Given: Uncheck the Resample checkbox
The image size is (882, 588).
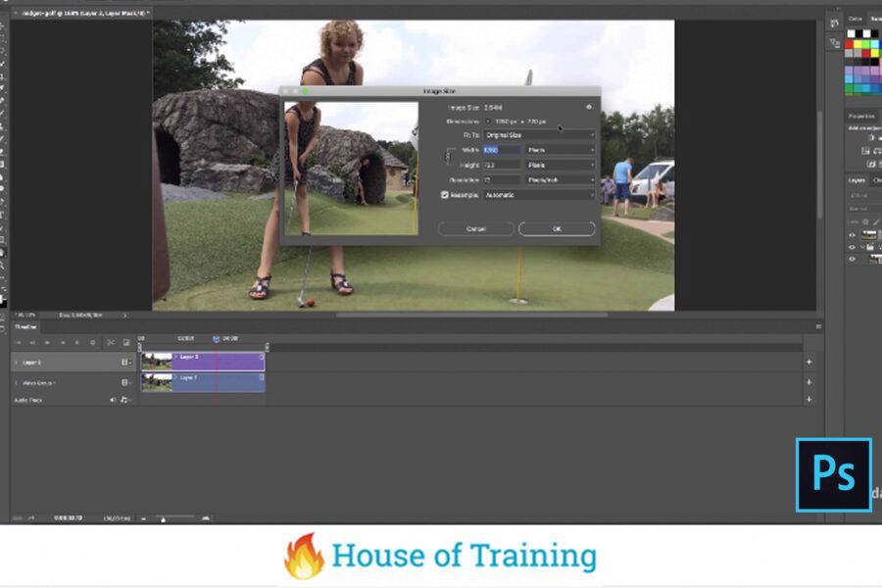Looking at the screenshot, I should [445, 195].
